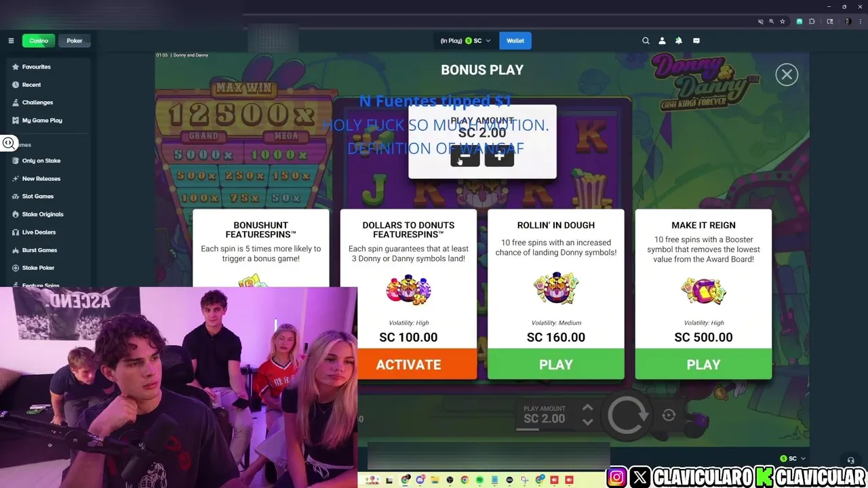Viewport: 868px width, 488px height.
Task: Switch to the Poker tab
Action: point(75,41)
